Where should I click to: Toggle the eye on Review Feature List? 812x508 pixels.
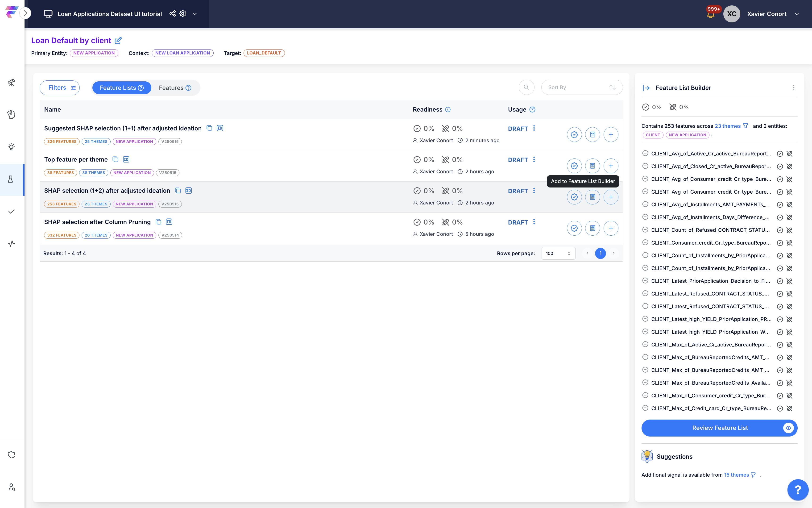[x=788, y=428]
